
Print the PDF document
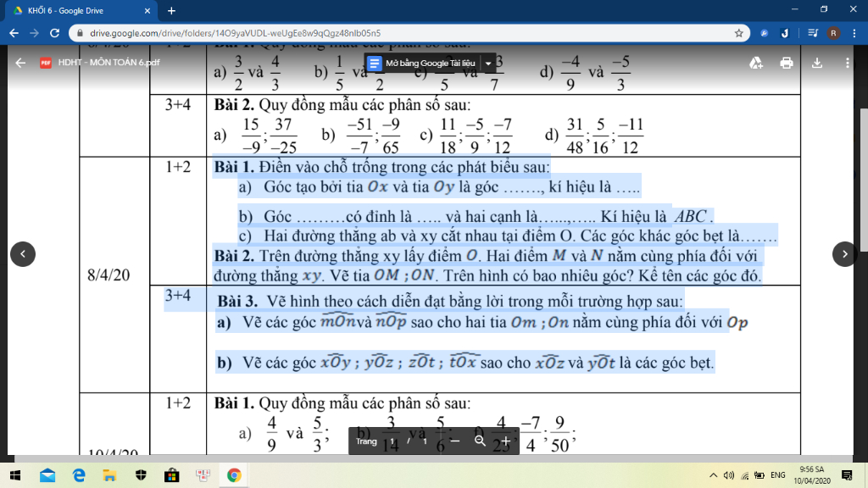tap(787, 63)
